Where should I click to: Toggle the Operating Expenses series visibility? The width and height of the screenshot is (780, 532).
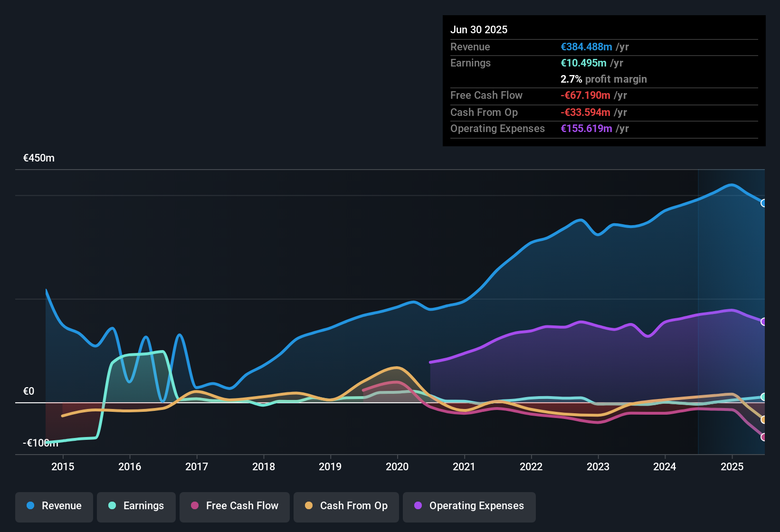click(x=469, y=506)
